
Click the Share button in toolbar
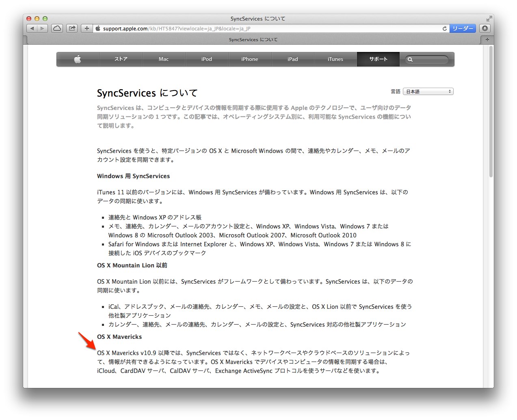click(72, 28)
